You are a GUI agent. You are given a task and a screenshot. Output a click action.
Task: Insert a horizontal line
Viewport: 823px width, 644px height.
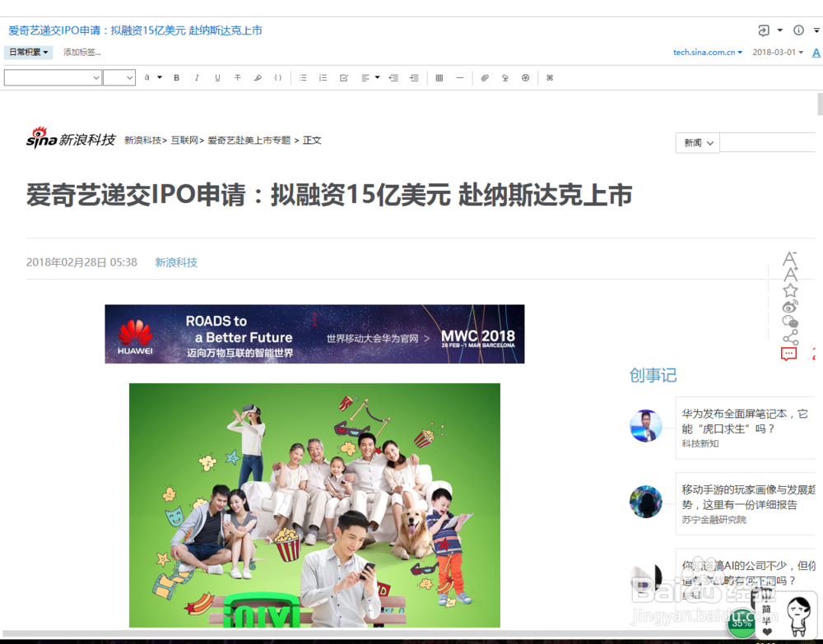click(x=460, y=77)
